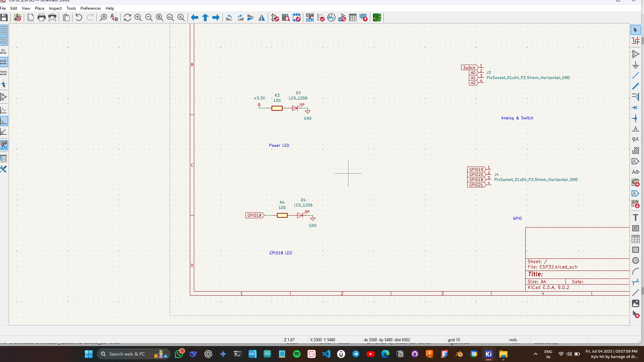The height and width of the screenshot is (362, 644).
Task: Zoom in using the magnifier plus icon
Action: [138, 17]
